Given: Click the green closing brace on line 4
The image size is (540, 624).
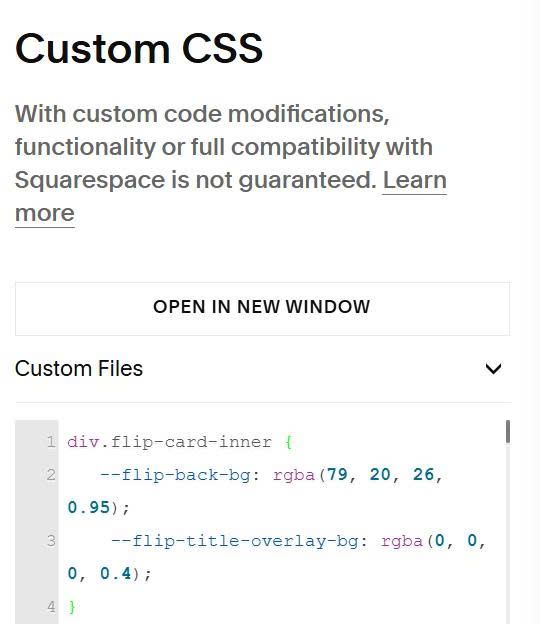Looking at the screenshot, I should tap(72, 607).
